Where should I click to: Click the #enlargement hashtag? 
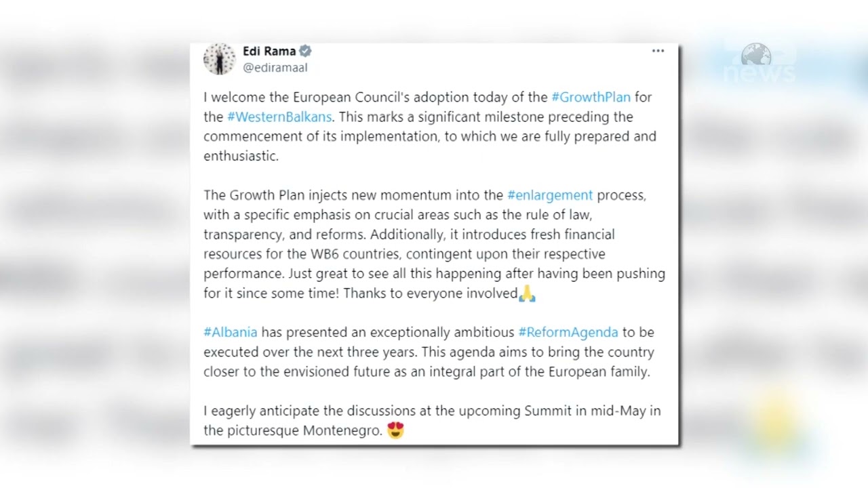550,195
